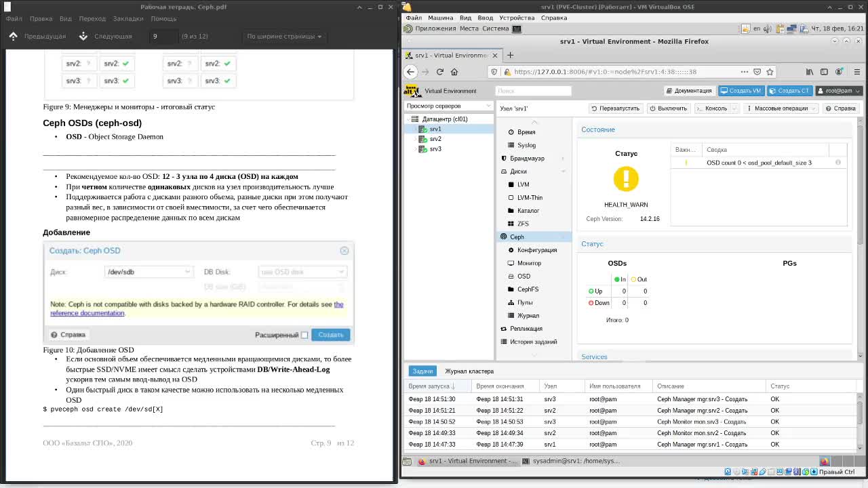Viewport: 868px width, 488px height.
Task: Open the GNOME Приложения menu
Action: (x=435, y=28)
